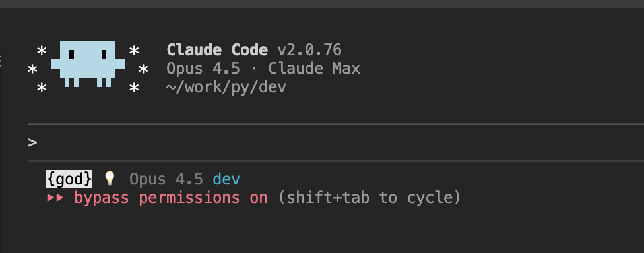Click the red double-arrow bypass icon
This screenshot has height=253, width=644.
[x=55, y=198]
